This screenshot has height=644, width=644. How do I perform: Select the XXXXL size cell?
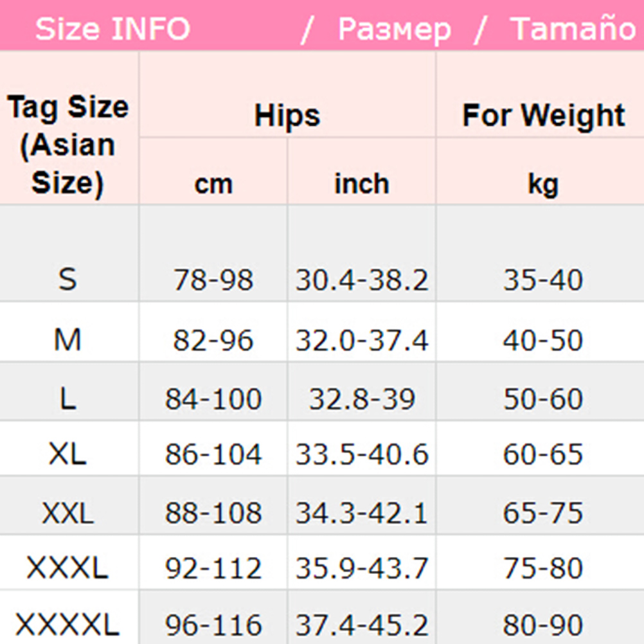pos(67,624)
